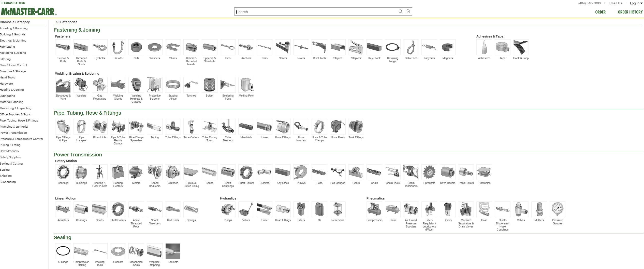The width and height of the screenshot is (644, 269).
Task: Select the Tank Fittings icon
Action: [x=356, y=127]
